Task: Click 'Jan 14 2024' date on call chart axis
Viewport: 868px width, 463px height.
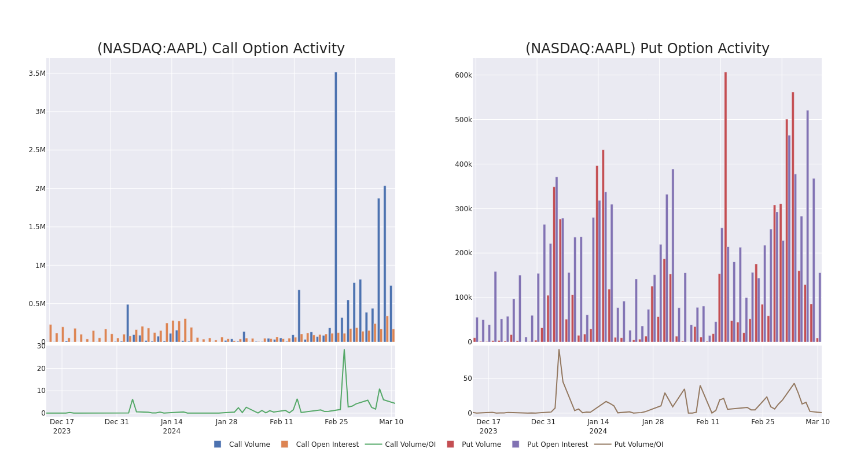Action: click(172, 427)
